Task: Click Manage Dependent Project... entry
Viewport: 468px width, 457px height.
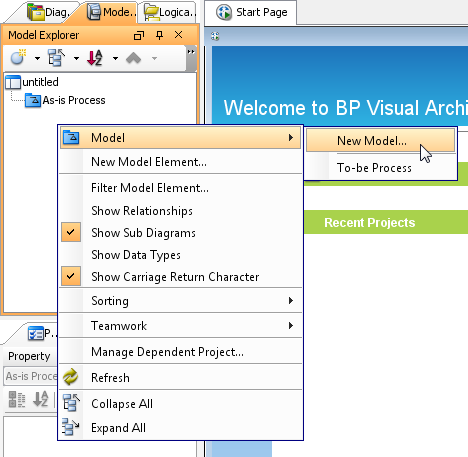Action: 180,352
